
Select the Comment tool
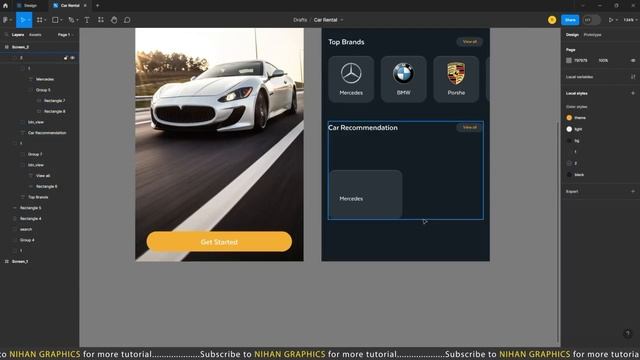pyautogui.click(x=127, y=20)
